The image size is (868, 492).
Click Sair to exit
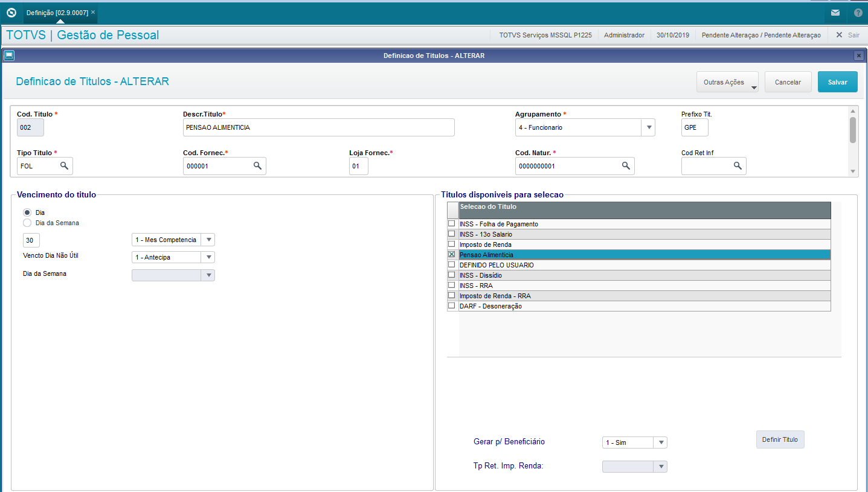854,35
